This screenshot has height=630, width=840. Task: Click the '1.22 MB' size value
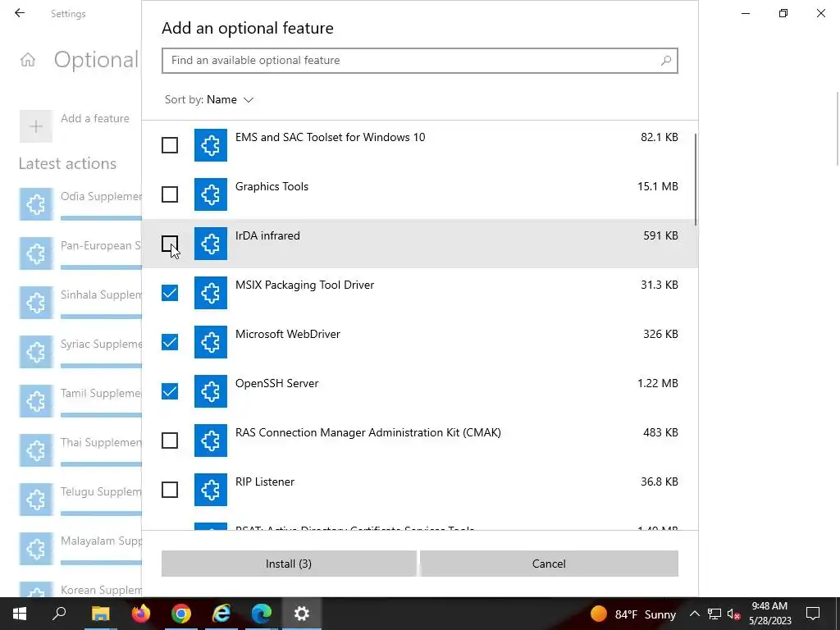click(658, 384)
